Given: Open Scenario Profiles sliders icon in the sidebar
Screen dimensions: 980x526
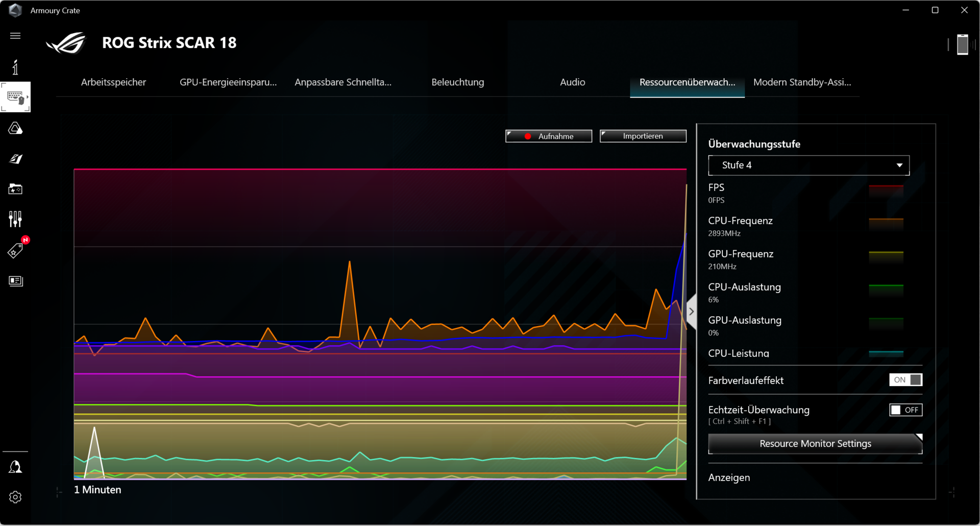Looking at the screenshot, I should click(15, 220).
